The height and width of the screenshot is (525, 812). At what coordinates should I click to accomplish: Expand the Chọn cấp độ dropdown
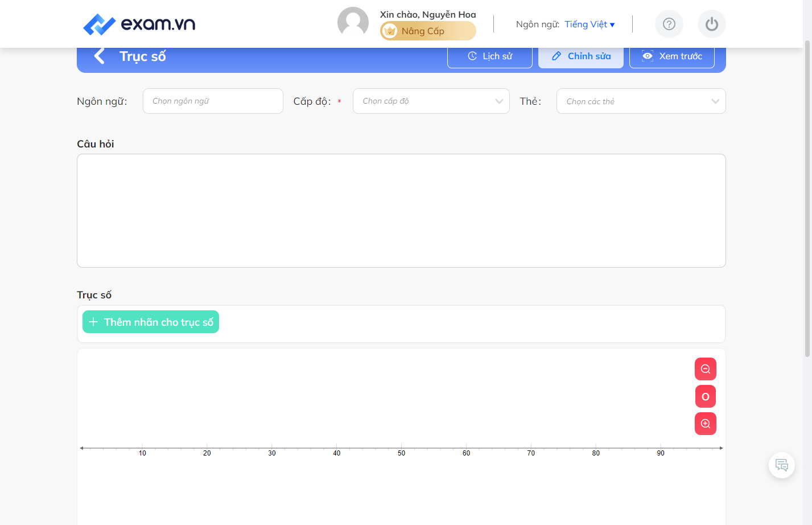point(431,101)
